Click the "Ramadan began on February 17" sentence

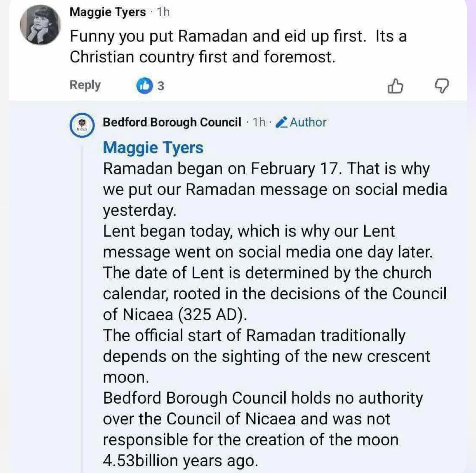pyautogui.click(x=266, y=169)
